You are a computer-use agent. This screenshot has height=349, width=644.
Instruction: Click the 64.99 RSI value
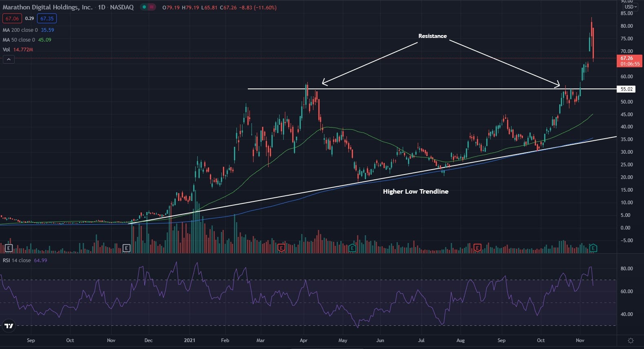[x=40, y=261]
